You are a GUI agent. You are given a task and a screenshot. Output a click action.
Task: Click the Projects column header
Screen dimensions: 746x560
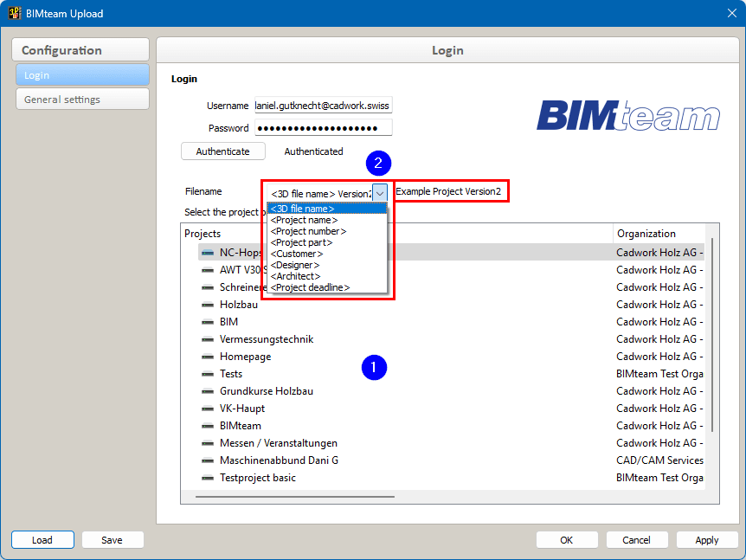click(396, 234)
